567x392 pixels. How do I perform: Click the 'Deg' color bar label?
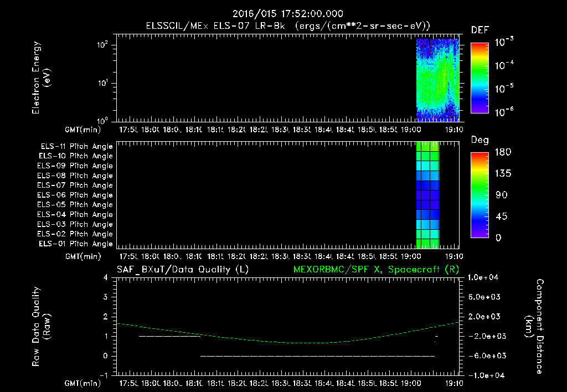click(x=480, y=140)
